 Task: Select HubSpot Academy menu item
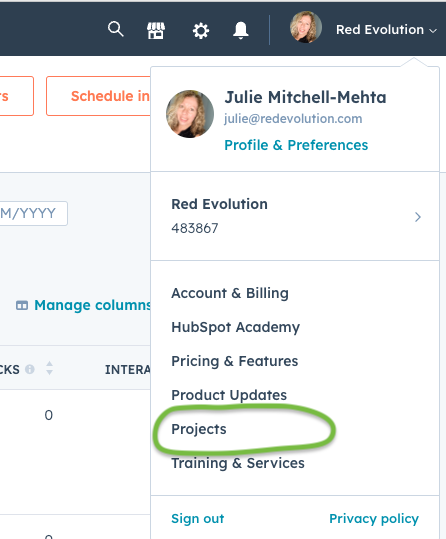(x=236, y=327)
